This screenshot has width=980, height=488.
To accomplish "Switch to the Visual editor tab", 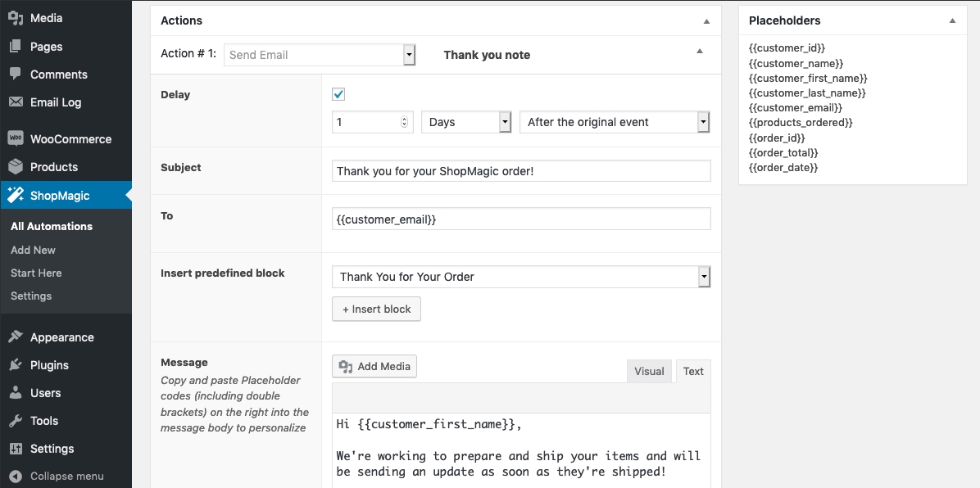I will pyautogui.click(x=649, y=371).
